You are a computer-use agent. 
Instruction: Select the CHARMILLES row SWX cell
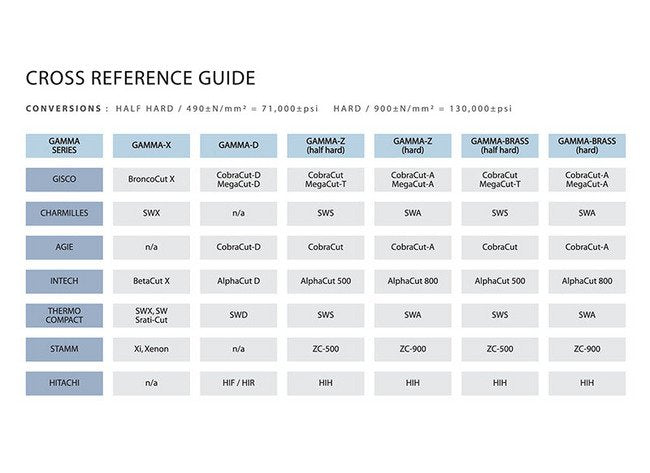click(x=151, y=214)
